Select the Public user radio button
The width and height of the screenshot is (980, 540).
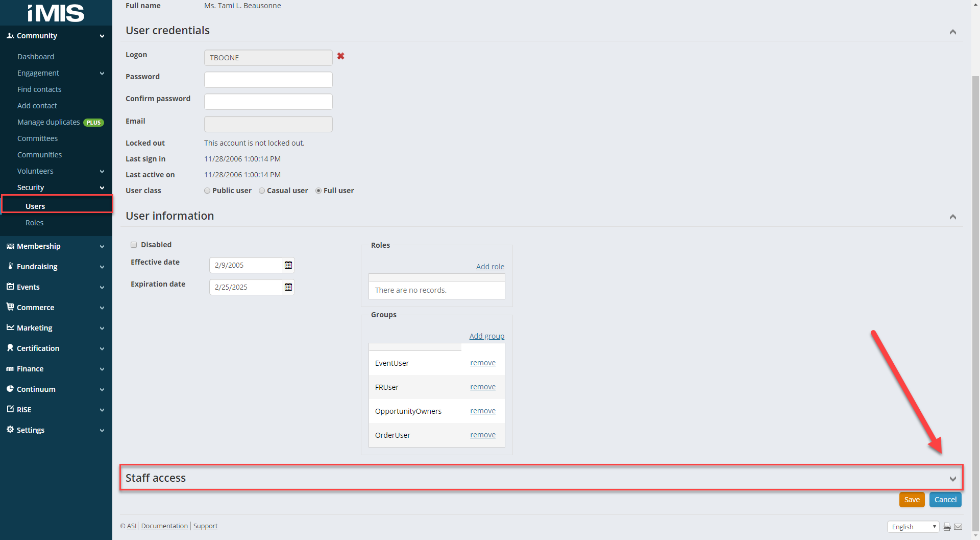pyautogui.click(x=207, y=191)
